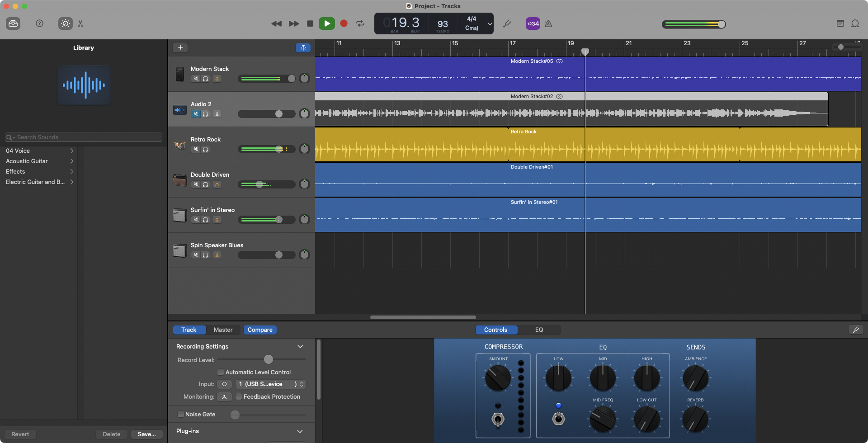The image size is (868, 443).
Task: Expand the Acoustic Guitar category
Action: point(72,161)
